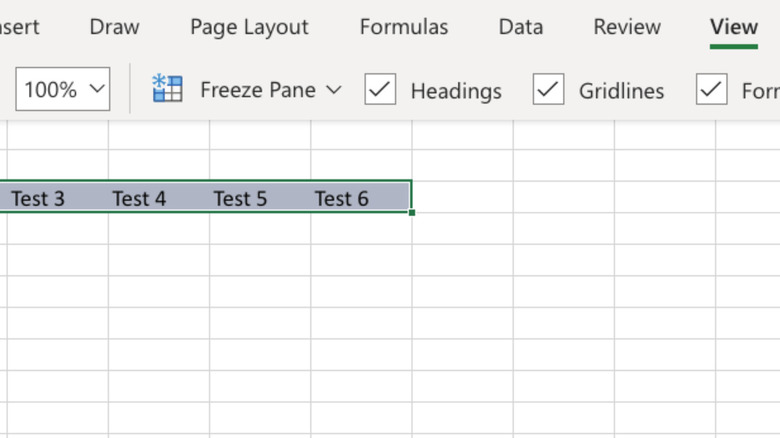Open the 100% zoom dropdown
Screen dimensions: 780x438
point(62,90)
